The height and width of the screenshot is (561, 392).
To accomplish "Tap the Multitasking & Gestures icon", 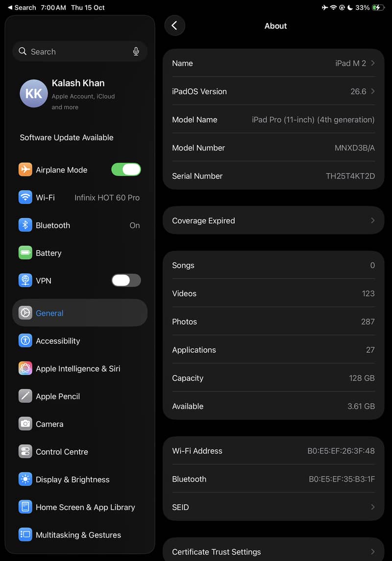I will [25, 535].
